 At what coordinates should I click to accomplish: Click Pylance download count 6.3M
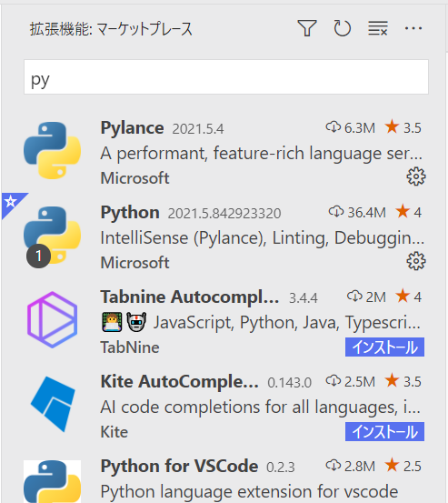click(350, 127)
